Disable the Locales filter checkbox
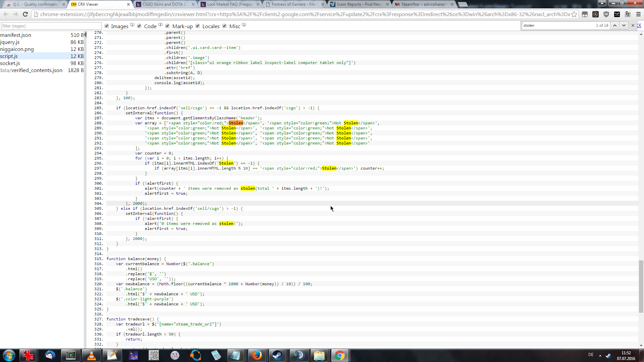 [x=198, y=26]
